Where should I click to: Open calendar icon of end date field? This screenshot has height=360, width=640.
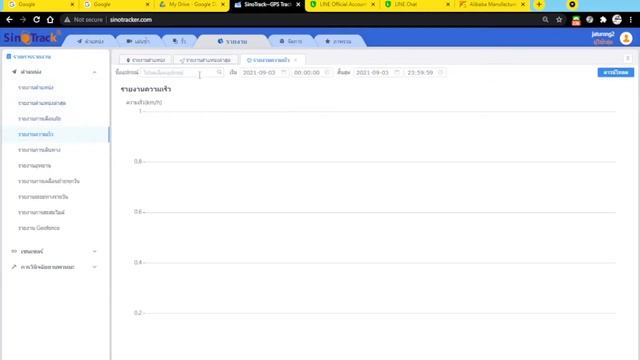coord(397,72)
